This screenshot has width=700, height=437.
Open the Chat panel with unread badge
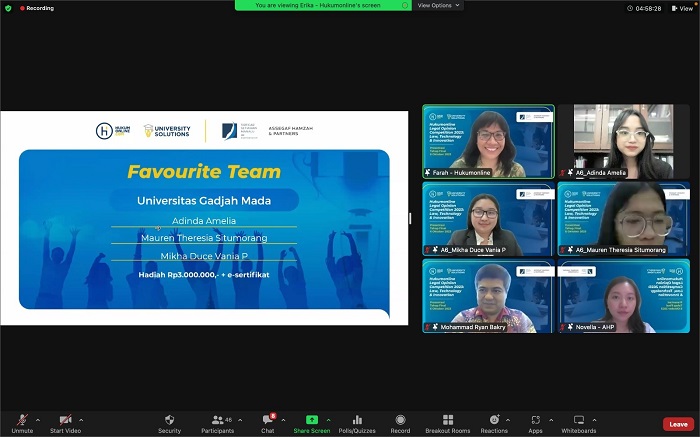pyautogui.click(x=268, y=423)
